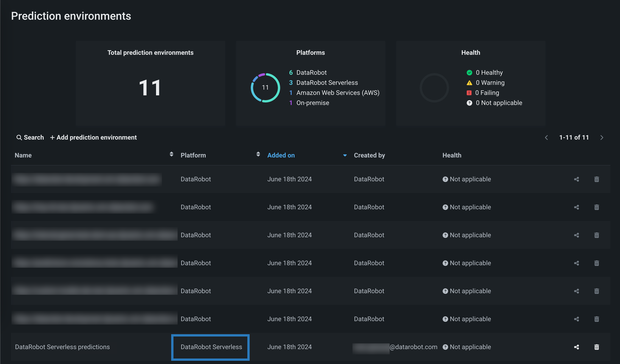Click share icon in the fourth row
The height and width of the screenshot is (364, 620).
[576, 263]
